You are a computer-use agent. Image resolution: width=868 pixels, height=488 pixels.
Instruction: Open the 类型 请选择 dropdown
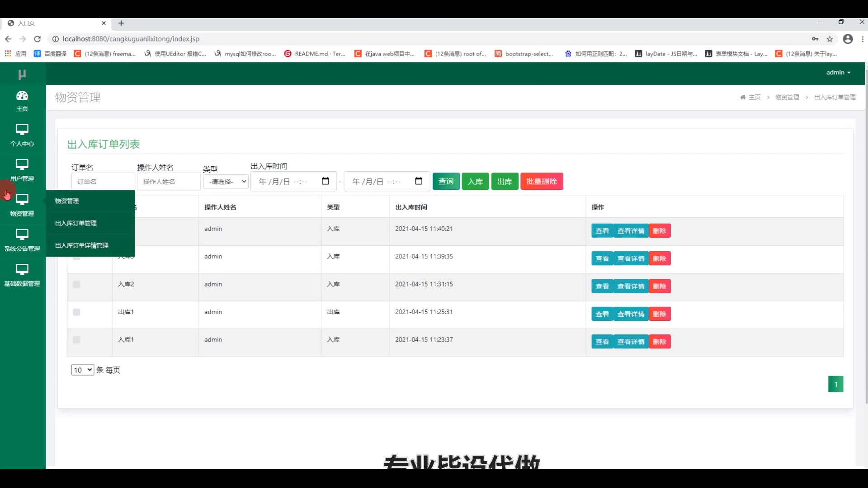coord(226,182)
